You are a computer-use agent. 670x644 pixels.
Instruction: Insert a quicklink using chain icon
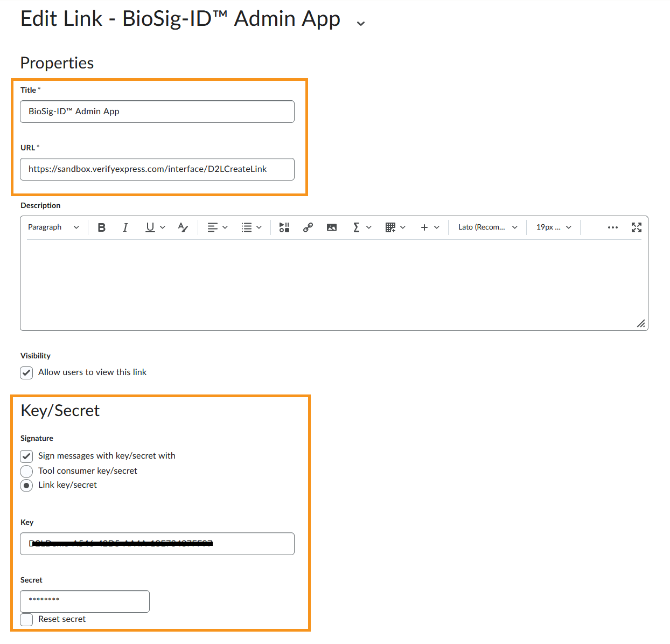point(308,227)
